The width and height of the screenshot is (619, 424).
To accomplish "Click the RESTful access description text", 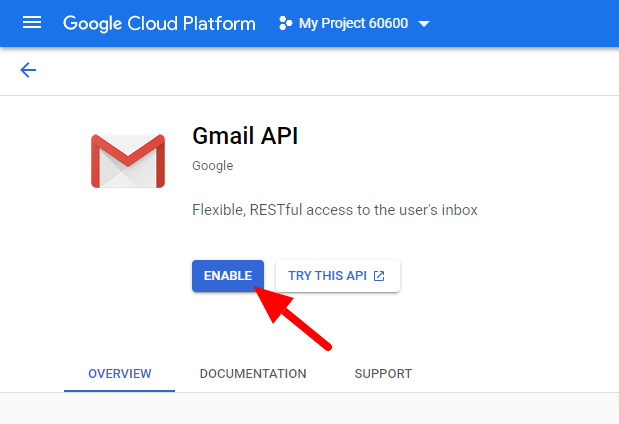I will click(x=334, y=210).
